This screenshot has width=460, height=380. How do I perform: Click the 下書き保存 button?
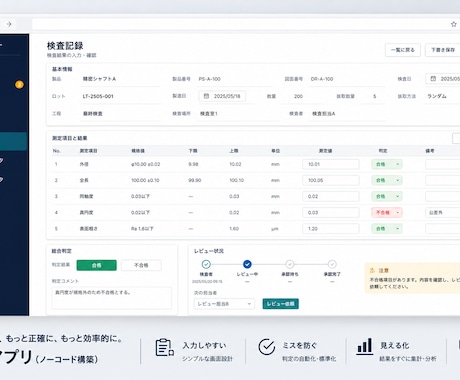coord(443,50)
